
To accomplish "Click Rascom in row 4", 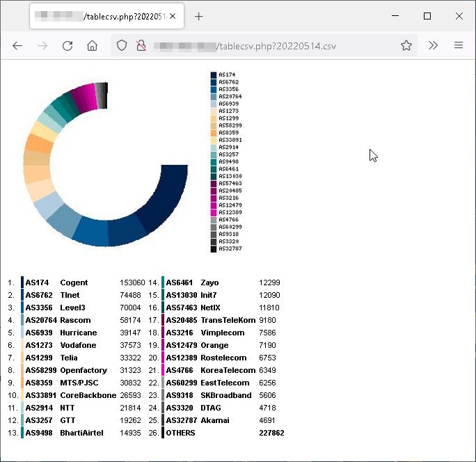I will click(75, 320).
